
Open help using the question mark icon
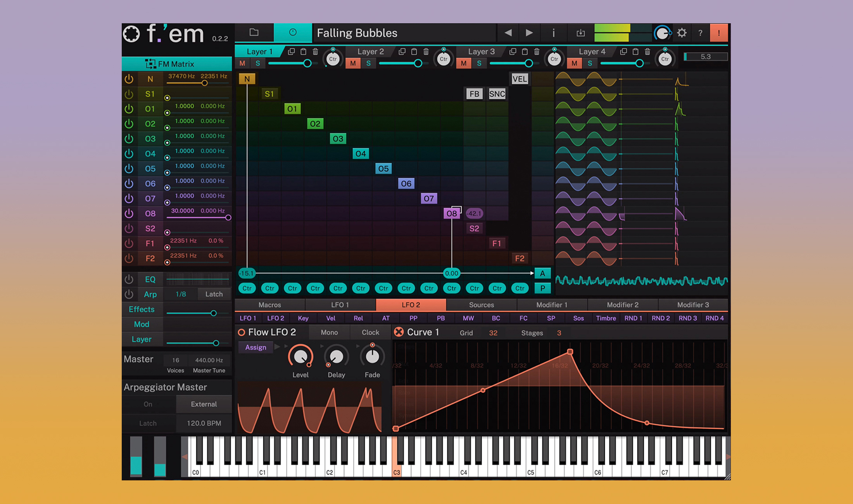[700, 33]
